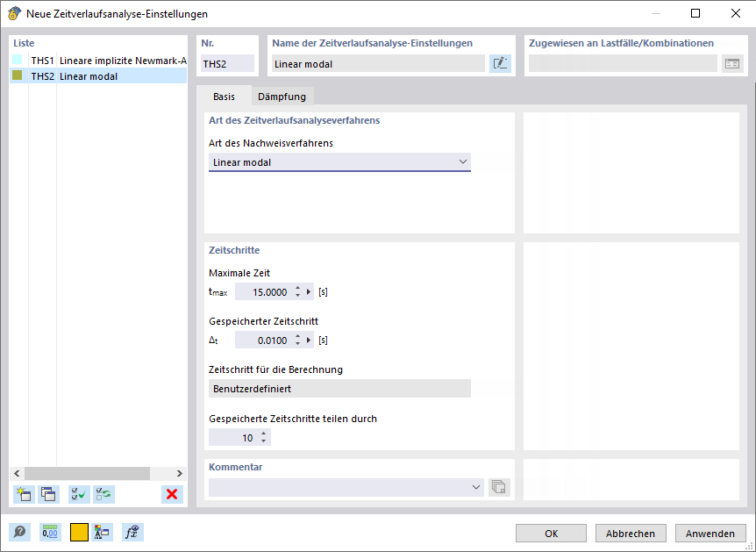756x552 pixels.
Task: Open the tmax value options arrow
Action: tap(309, 292)
